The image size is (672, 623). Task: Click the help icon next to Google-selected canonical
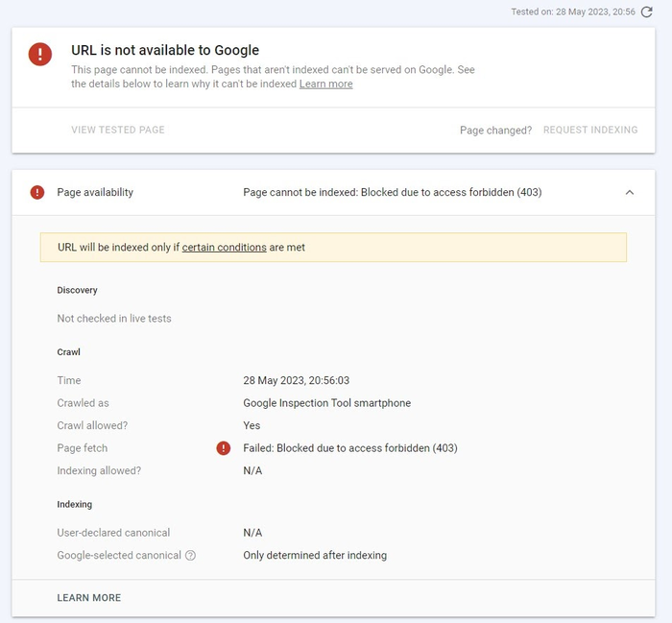pos(190,555)
